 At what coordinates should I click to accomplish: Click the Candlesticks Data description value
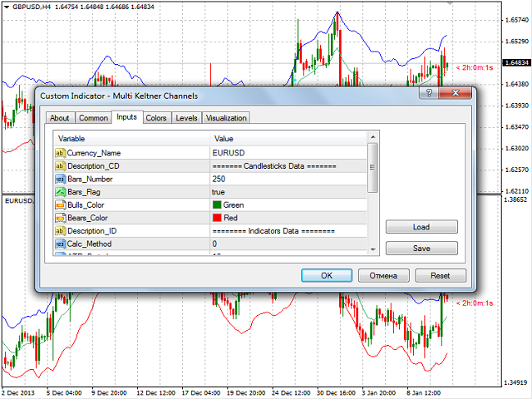[x=274, y=166]
